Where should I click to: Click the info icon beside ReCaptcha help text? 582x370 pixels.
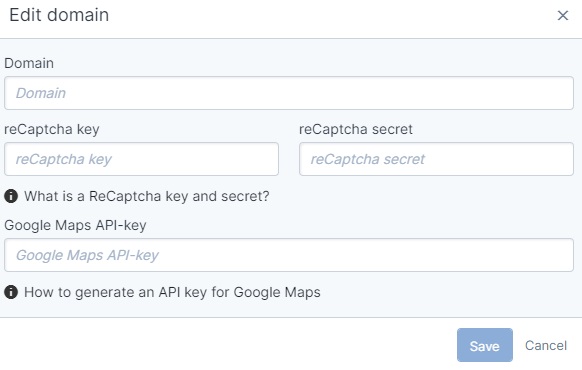click(x=11, y=196)
